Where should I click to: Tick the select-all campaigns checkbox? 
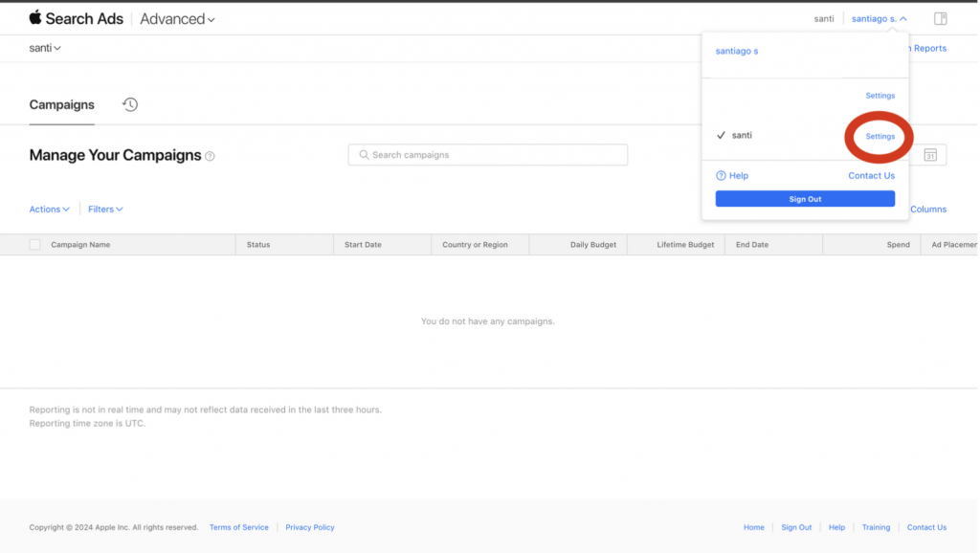(35, 244)
